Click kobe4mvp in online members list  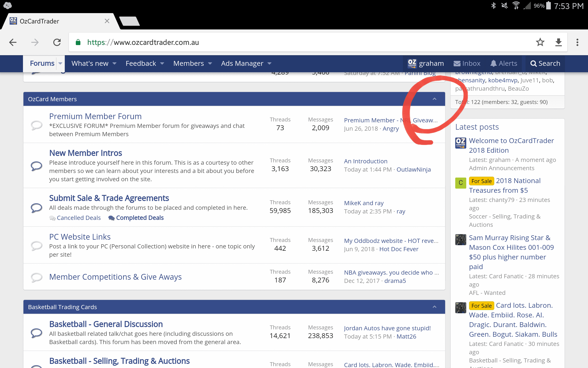pyautogui.click(x=503, y=80)
